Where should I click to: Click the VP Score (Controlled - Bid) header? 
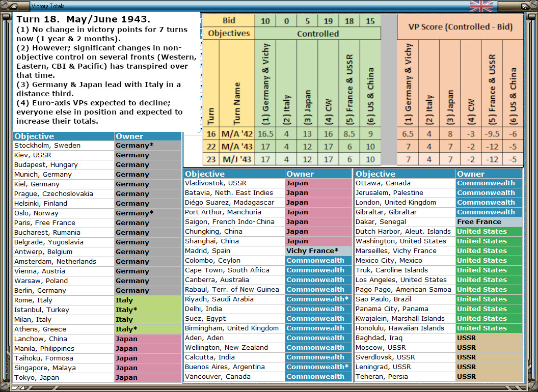click(460, 27)
